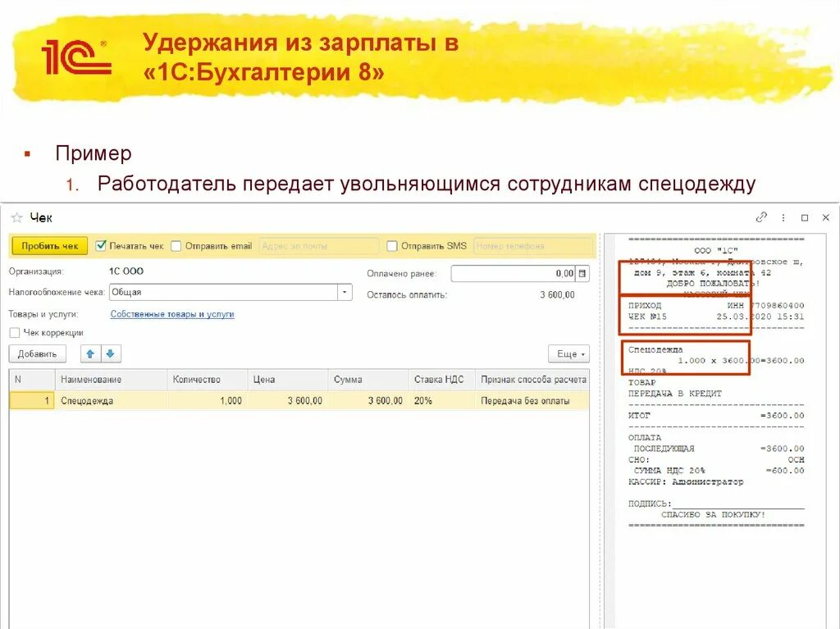Screen dimensions: 840x629
Task: Expand the Налогообложение чека dropdown arrow
Action: (x=345, y=292)
